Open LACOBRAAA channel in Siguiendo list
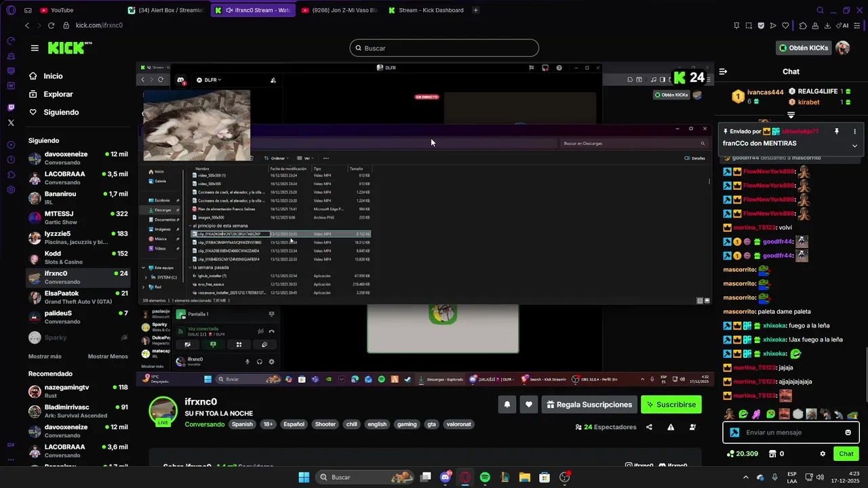 coord(78,178)
